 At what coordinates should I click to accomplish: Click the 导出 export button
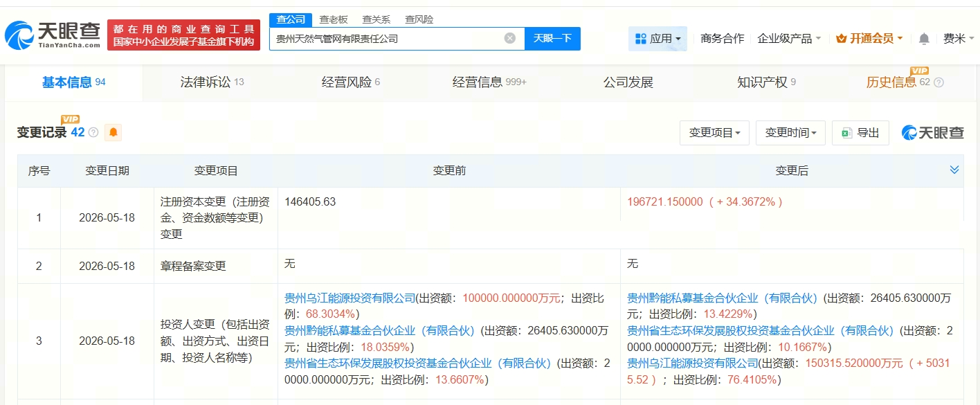(x=860, y=132)
